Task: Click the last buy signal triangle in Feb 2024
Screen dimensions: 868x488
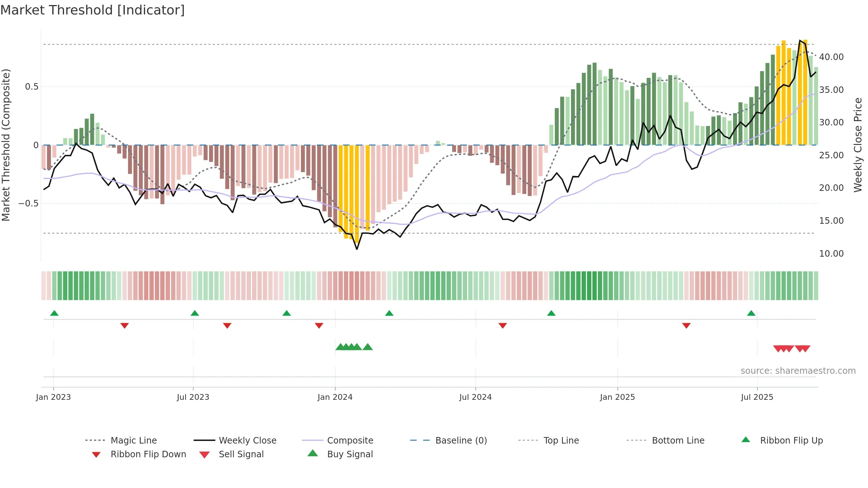Action: click(367, 347)
